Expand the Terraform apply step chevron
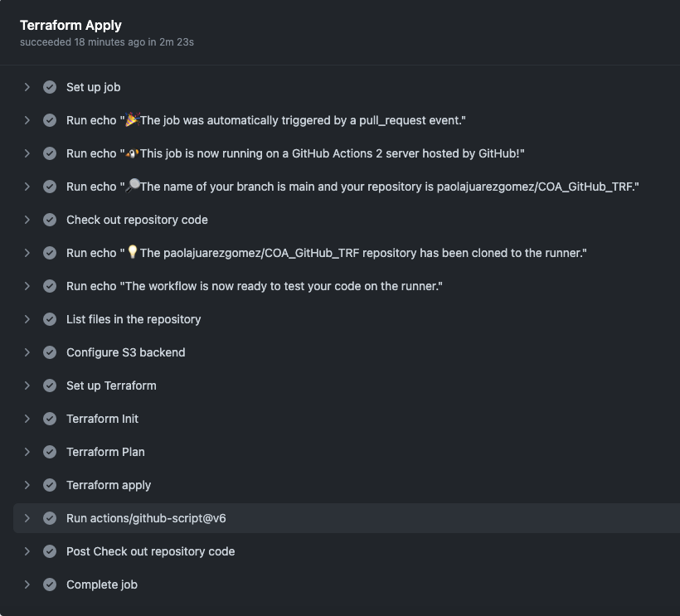The width and height of the screenshot is (680, 616). (x=27, y=485)
